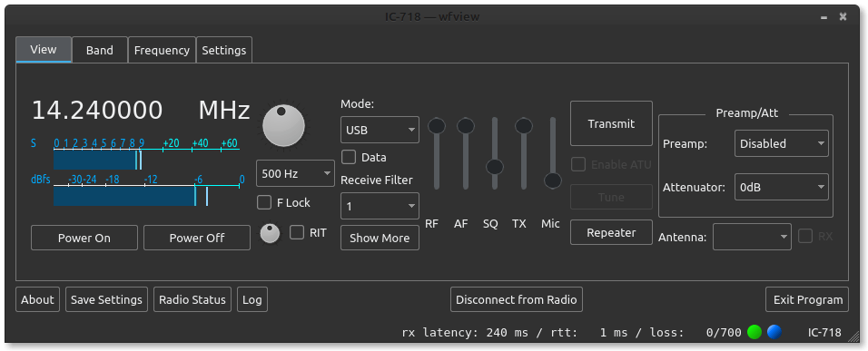
Task: Click the AF gain slider handle
Action: tap(466, 126)
